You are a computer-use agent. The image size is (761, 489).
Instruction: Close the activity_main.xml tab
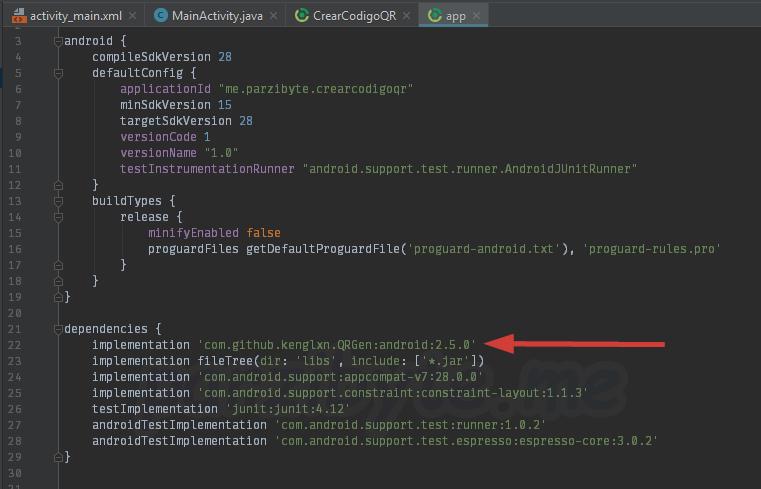[x=132, y=16]
